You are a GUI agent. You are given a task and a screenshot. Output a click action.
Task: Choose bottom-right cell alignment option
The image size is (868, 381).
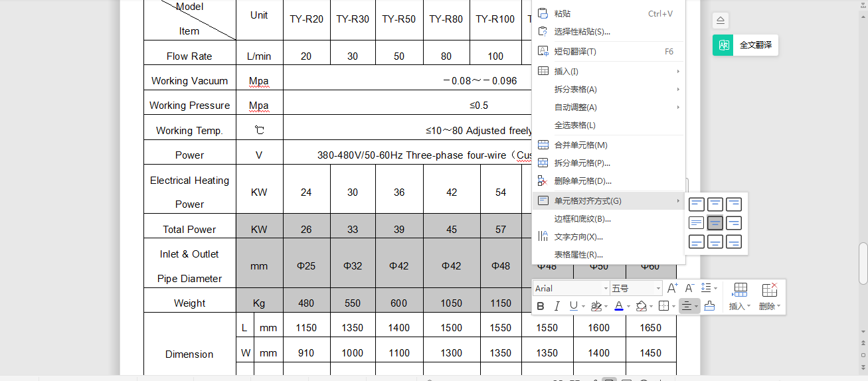(734, 242)
